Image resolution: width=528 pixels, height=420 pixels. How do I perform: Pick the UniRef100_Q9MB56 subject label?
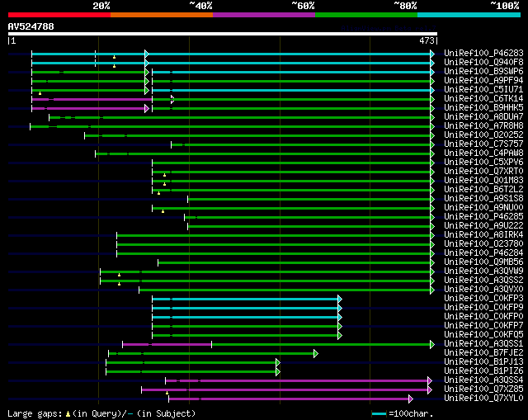[x=483, y=262]
